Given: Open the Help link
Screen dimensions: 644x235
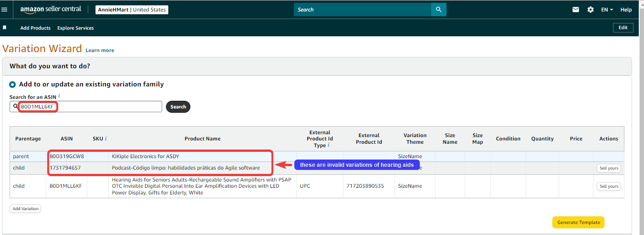Looking at the screenshot, I should click(x=626, y=10).
